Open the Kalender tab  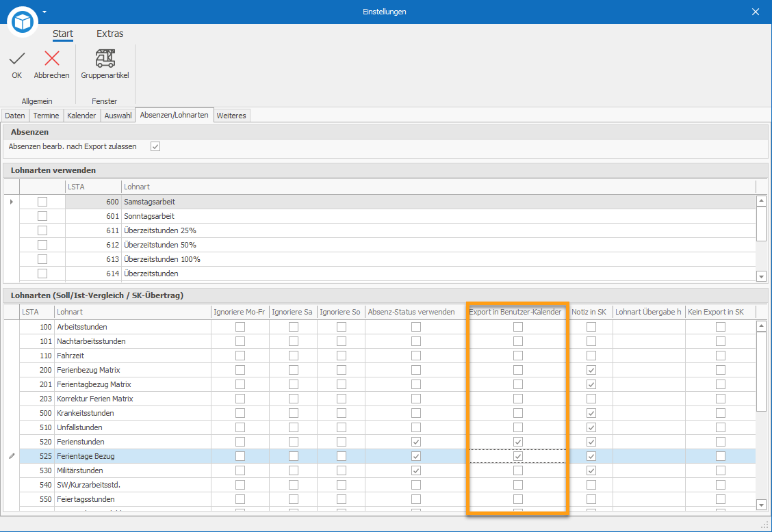(81, 116)
